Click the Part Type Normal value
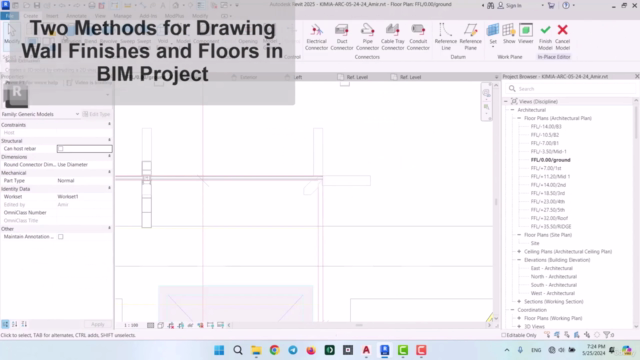Screen dimensions: 640x360 click(x=84, y=180)
